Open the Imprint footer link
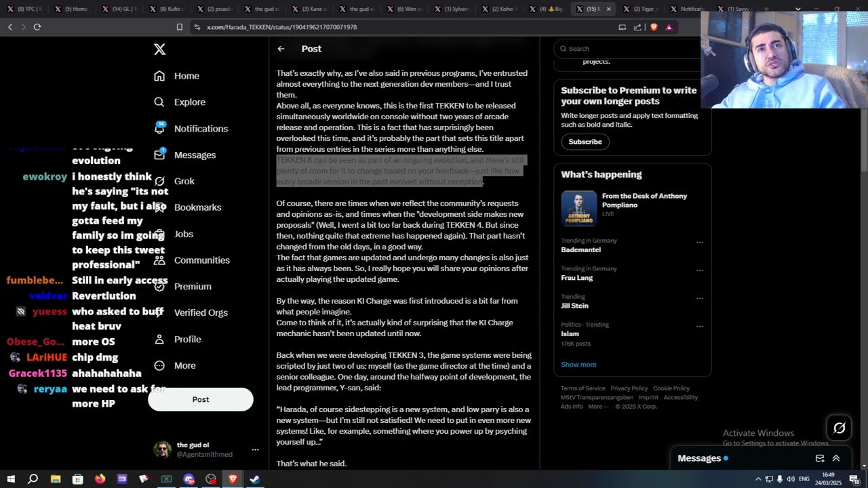The height and width of the screenshot is (488, 868). coord(648,397)
